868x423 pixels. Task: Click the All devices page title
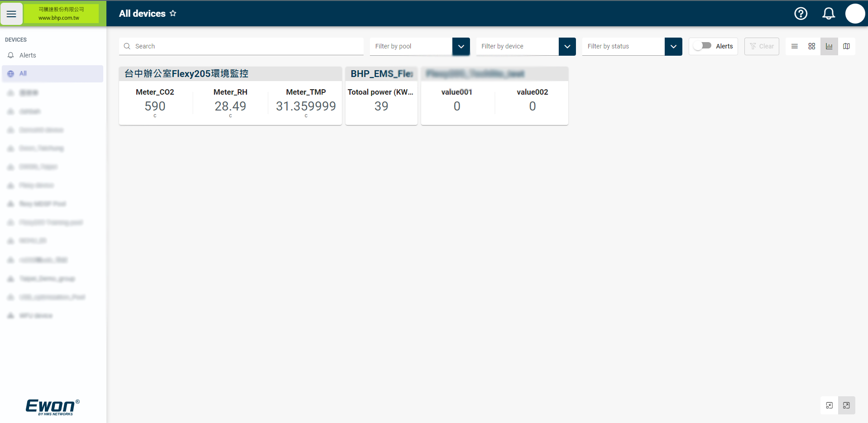(x=142, y=14)
